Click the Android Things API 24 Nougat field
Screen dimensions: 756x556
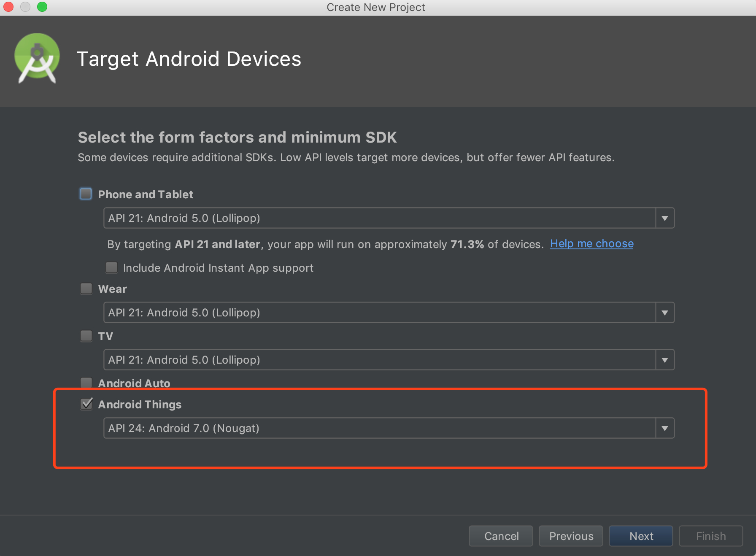point(389,428)
